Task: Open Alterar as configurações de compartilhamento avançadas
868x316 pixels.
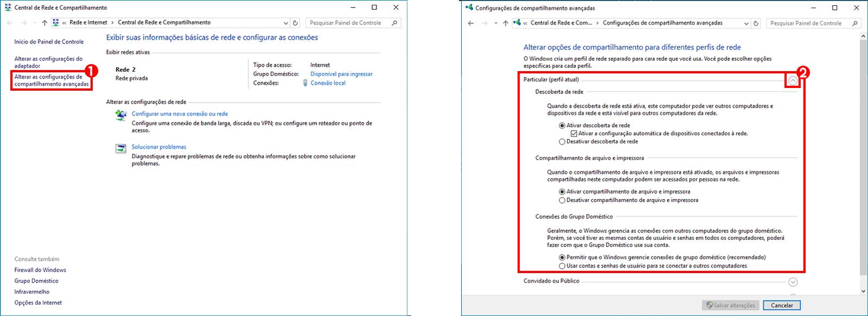Action: point(52,80)
